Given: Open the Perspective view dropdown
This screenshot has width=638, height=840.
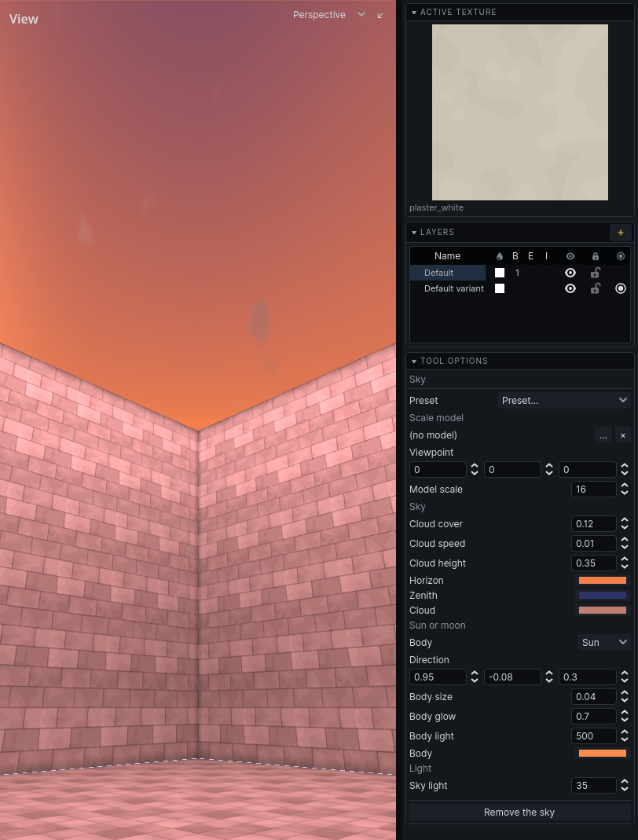Looking at the screenshot, I should [328, 14].
